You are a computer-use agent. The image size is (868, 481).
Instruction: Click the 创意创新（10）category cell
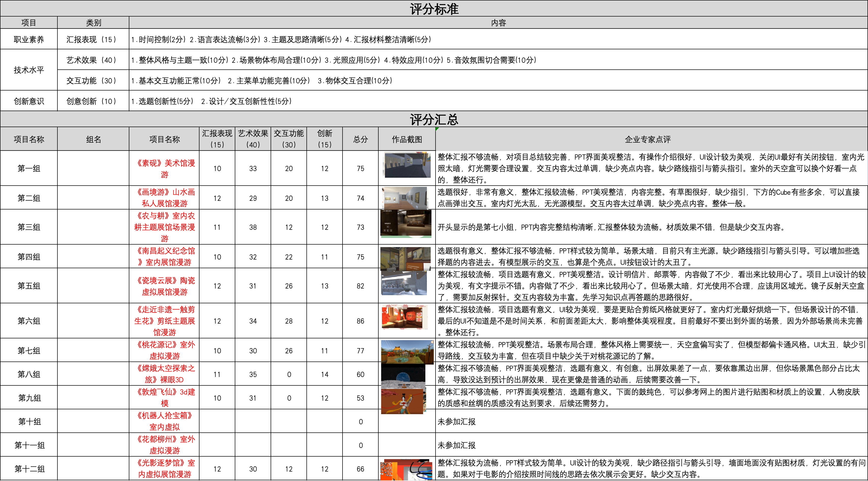[x=93, y=101]
